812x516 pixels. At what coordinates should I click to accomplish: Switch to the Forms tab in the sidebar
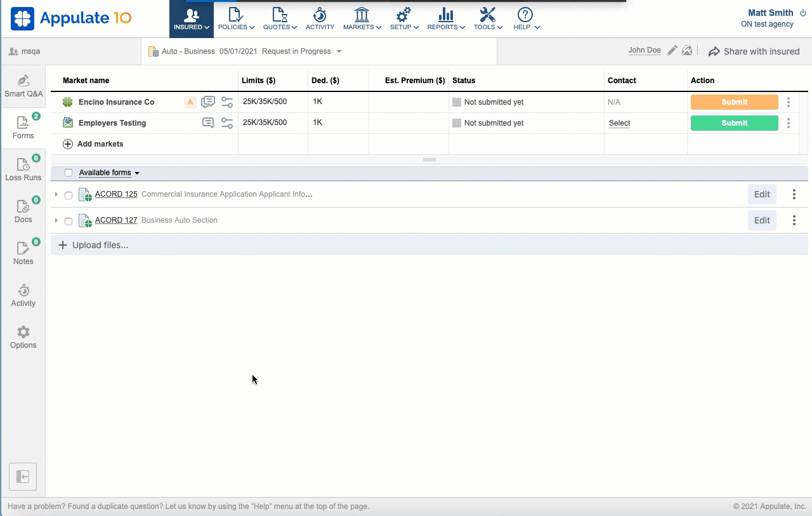[x=23, y=128]
